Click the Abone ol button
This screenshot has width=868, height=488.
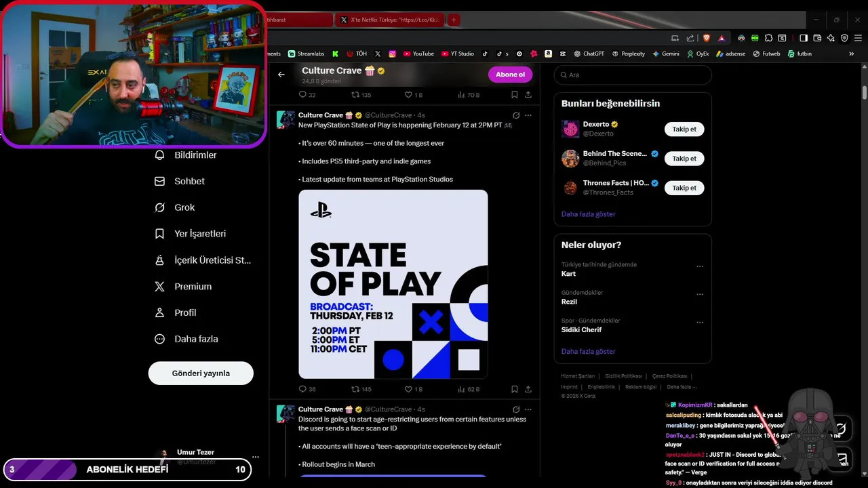pyautogui.click(x=510, y=75)
